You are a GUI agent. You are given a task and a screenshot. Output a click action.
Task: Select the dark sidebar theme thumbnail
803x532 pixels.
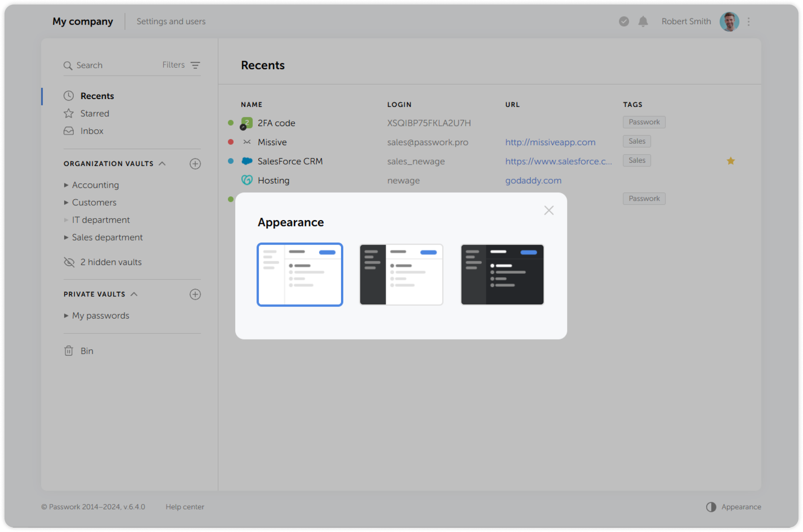point(401,275)
